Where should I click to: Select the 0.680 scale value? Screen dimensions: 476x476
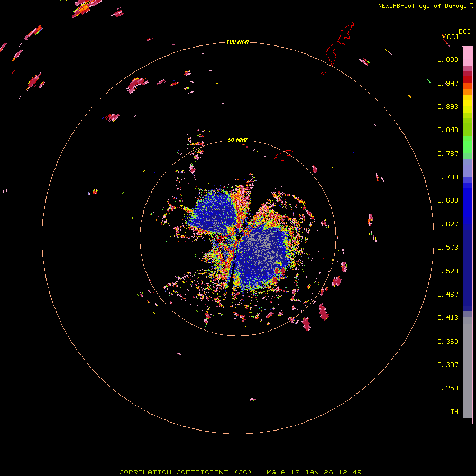click(448, 200)
